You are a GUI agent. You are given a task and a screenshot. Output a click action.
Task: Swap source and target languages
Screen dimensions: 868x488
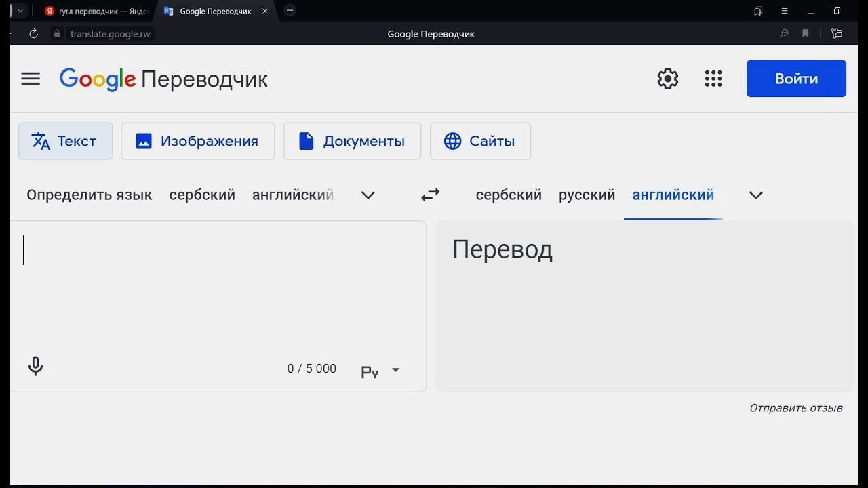(x=431, y=195)
